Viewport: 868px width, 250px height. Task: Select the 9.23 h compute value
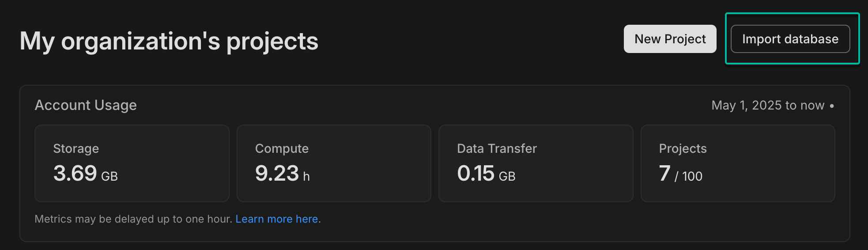[277, 173]
